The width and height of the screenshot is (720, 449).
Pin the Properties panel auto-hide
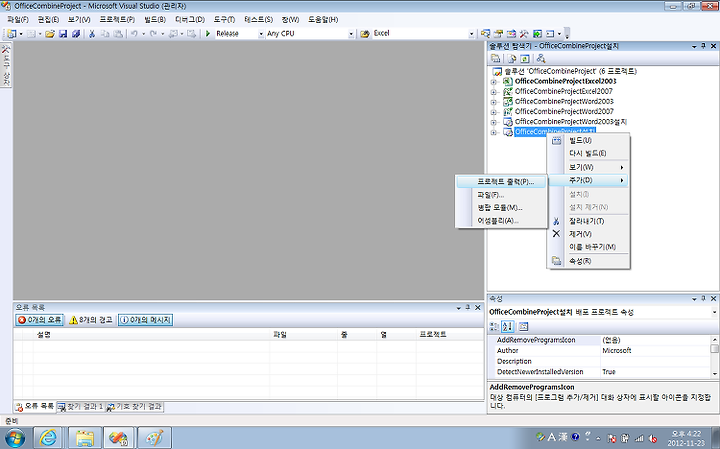tap(703, 298)
